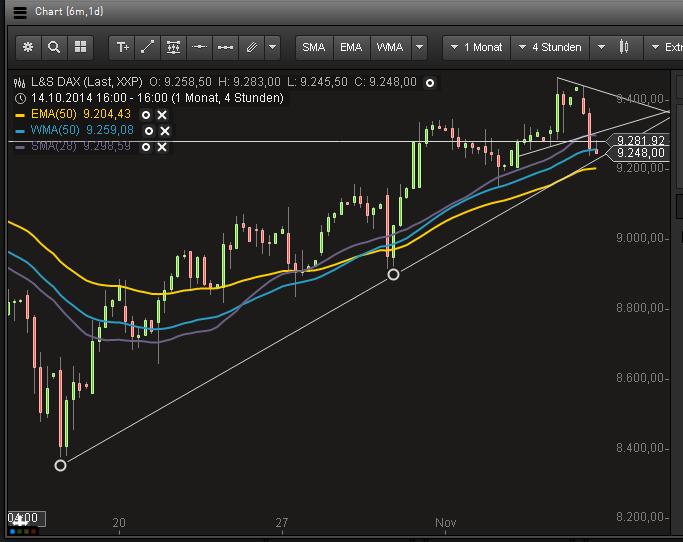683x542 pixels.
Task: Add an SMA indicator
Action: pos(314,47)
